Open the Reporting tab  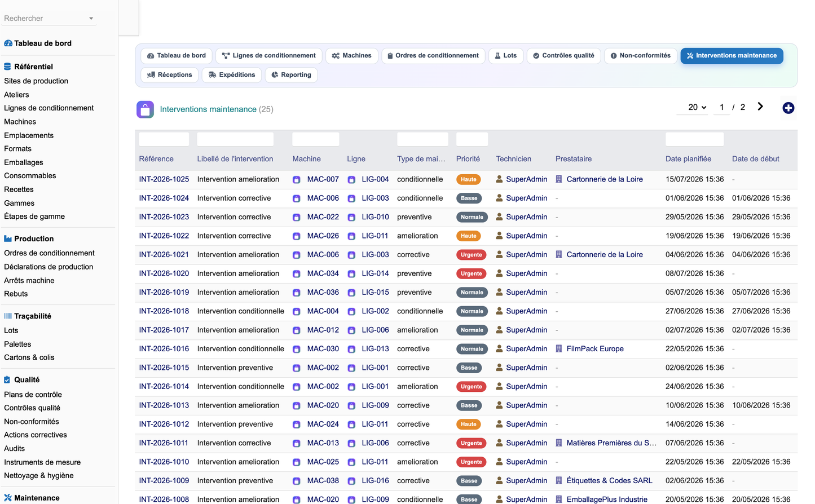291,75
